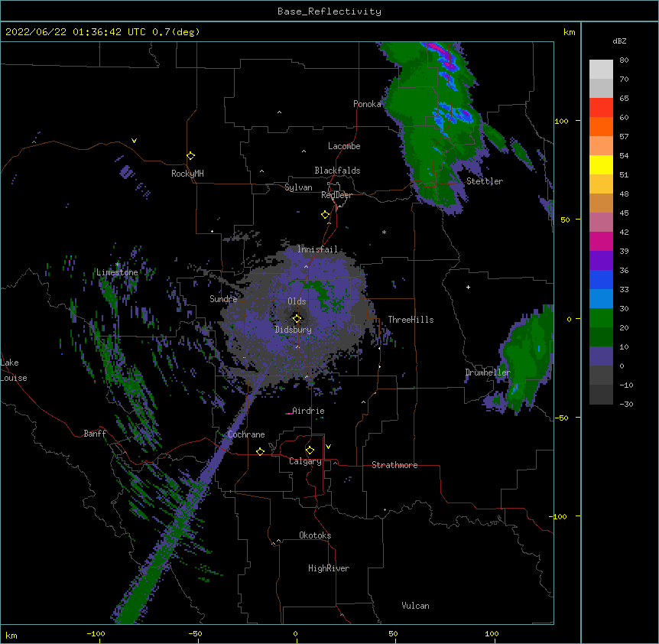The height and width of the screenshot is (644, 659).
Task: Click the Innisfail city label
Action: point(317,249)
